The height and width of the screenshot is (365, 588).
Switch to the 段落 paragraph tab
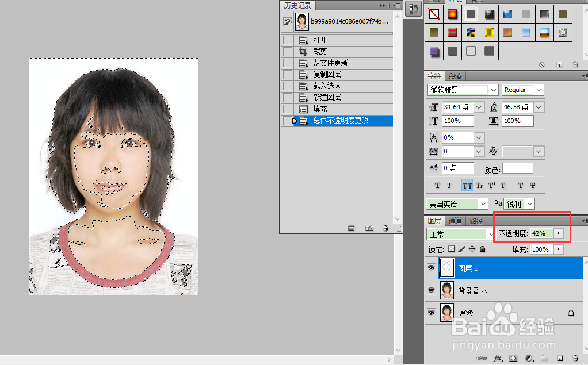pyautogui.click(x=455, y=76)
